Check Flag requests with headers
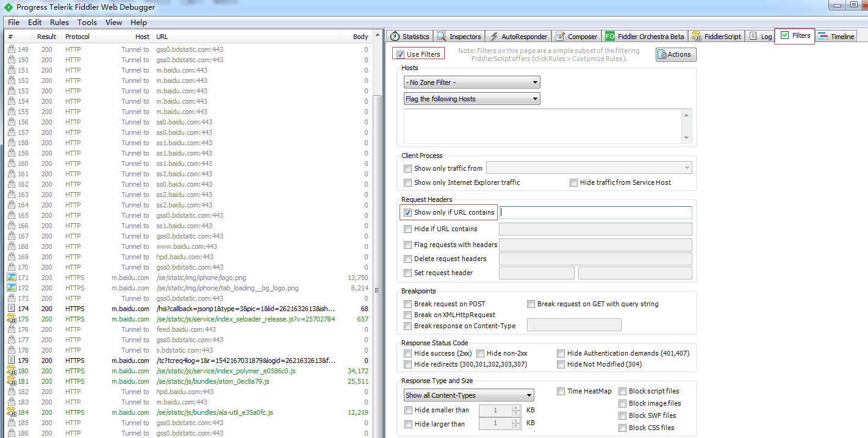The height and width of the screenshot is (438, 868). point(408,245)
